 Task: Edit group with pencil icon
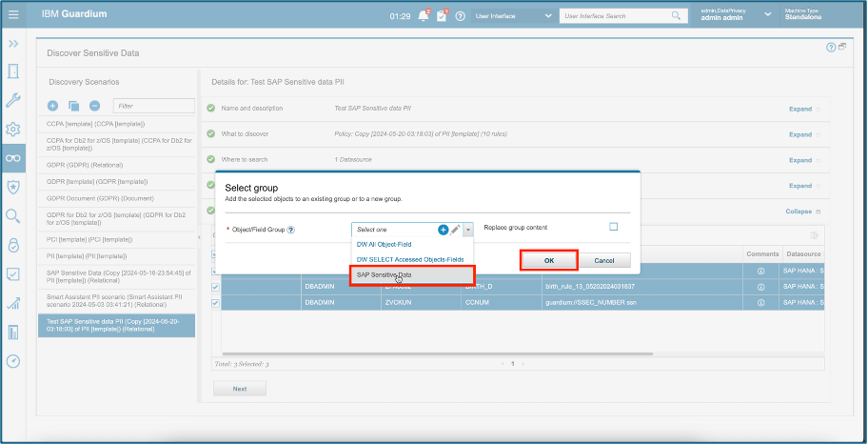click(455, 230)
